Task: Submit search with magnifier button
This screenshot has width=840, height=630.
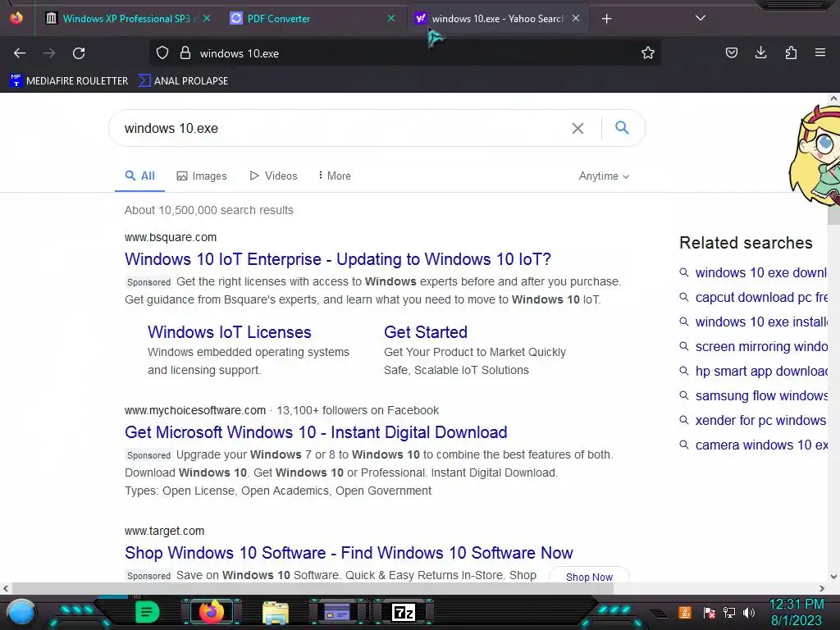Action: click(x=622, y=127)
